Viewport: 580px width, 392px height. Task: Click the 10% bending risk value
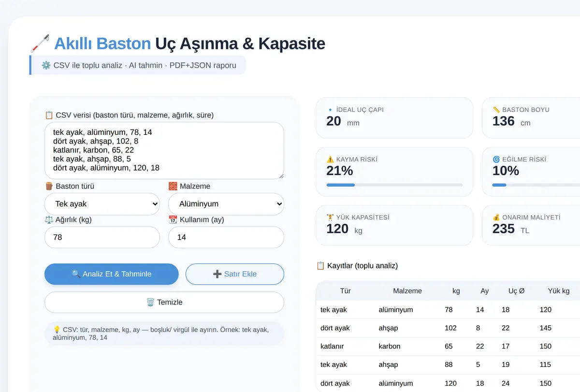pyautogui.click(x=506, y=171)
